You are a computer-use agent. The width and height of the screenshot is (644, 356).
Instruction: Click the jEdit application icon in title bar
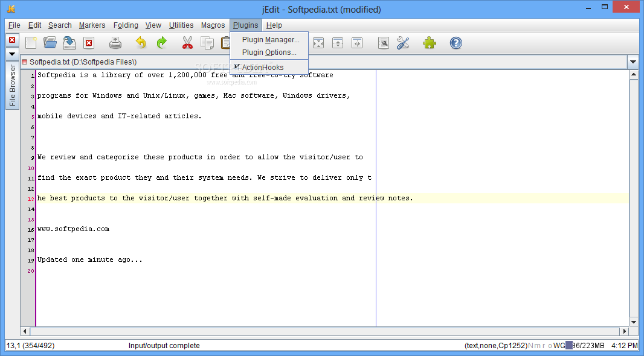pos(11,8)
